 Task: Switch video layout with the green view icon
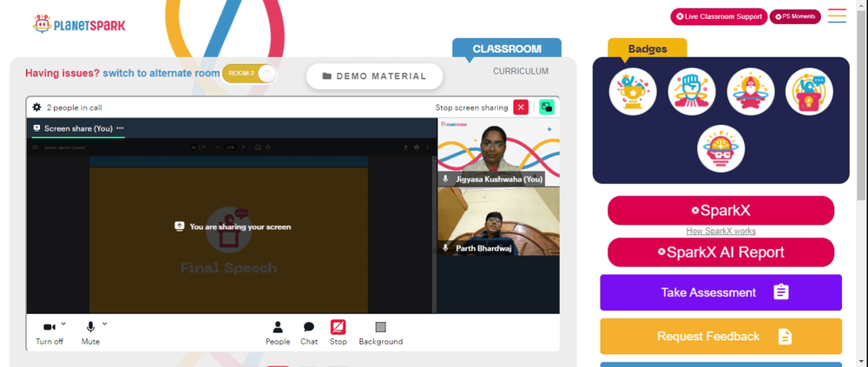547,108
